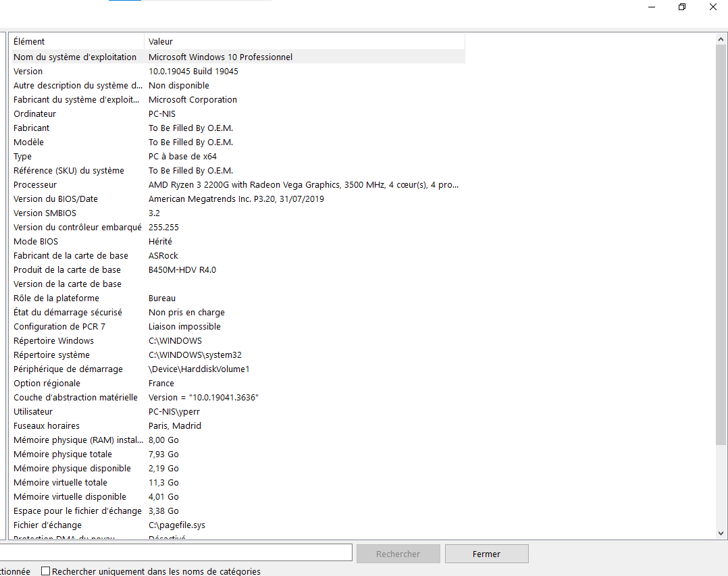Image resolution: width=728 pixels, height=576 pixels.
Task: Click the 'B450M-HDV R4.0' value
Action: (182, 270)
